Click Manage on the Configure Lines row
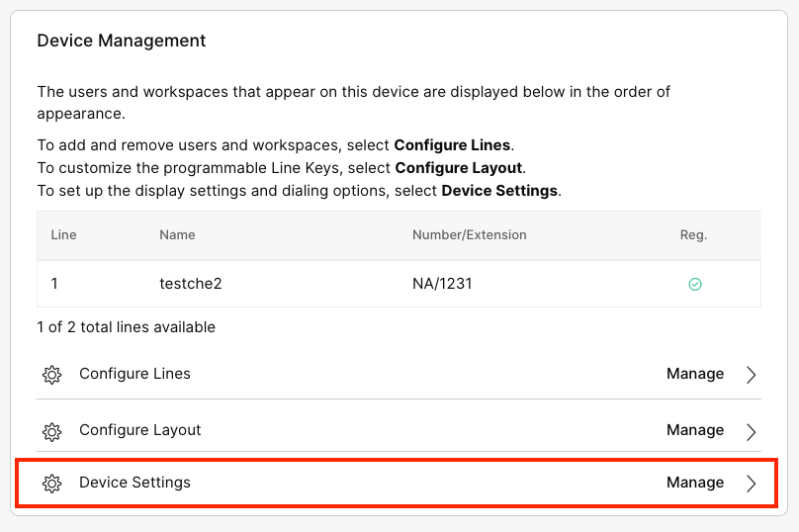 pos(695,374)
